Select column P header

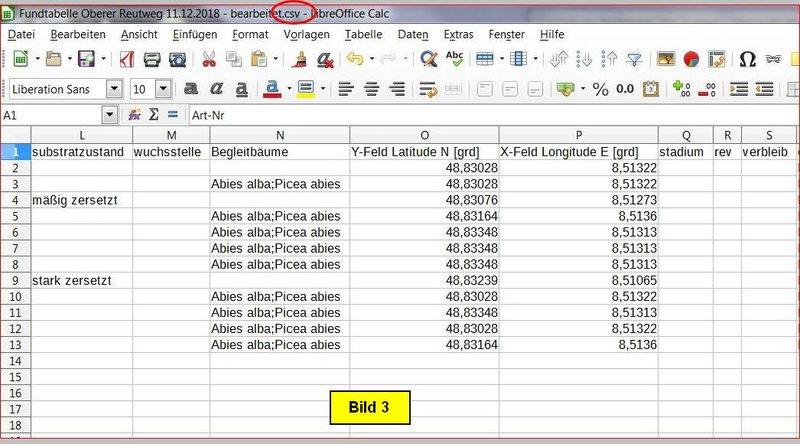point(579,135)
